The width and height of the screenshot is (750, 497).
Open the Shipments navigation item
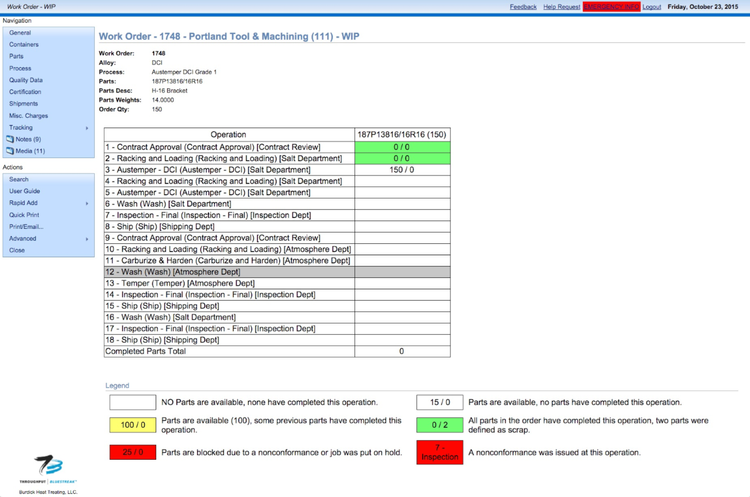pos(23,103)
